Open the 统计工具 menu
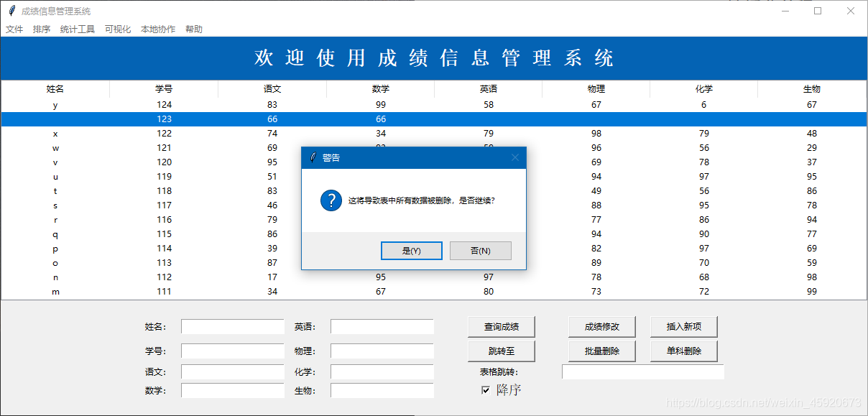868x416 pixels. (x=77, y=29)
